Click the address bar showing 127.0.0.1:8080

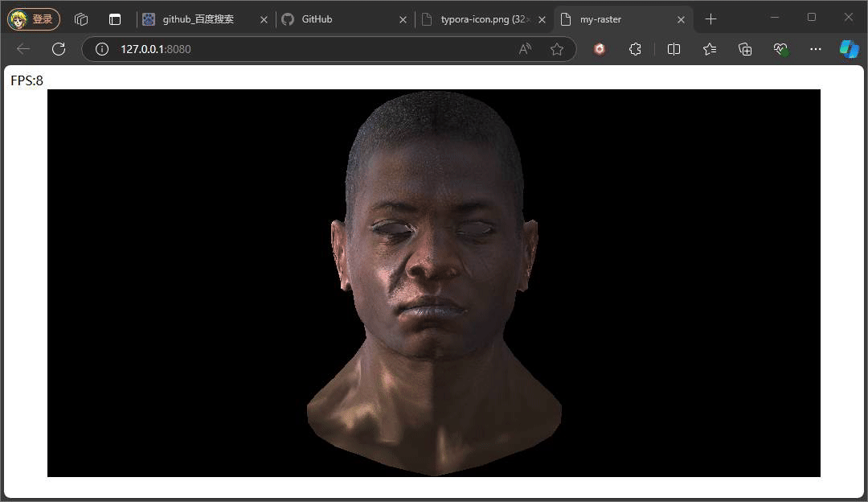tap(328, 49)
